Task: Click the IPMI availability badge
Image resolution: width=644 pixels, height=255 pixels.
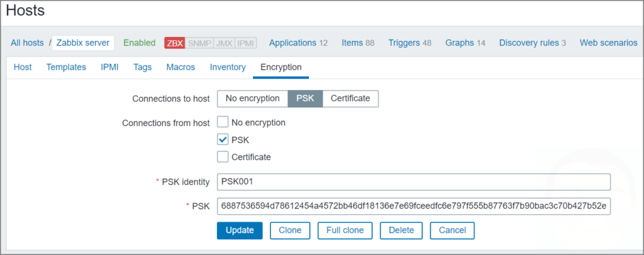Action: [246, 43]
